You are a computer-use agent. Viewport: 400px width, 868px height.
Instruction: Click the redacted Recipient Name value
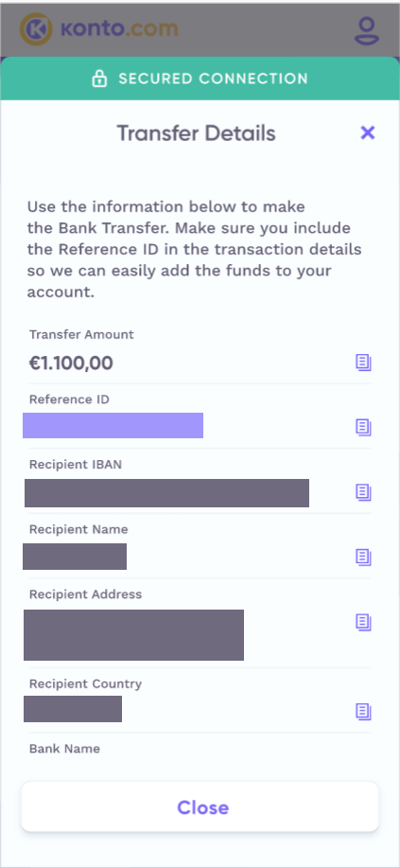click(x=75, y=557)
